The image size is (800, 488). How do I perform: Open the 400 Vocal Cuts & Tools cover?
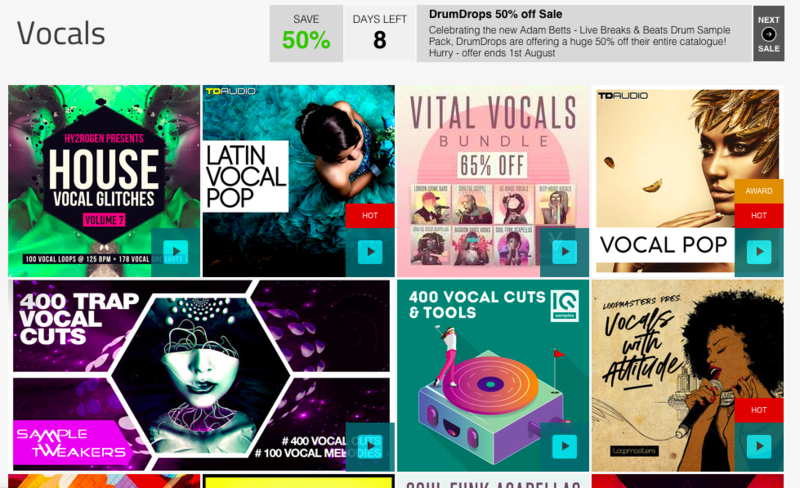[493, 375]
